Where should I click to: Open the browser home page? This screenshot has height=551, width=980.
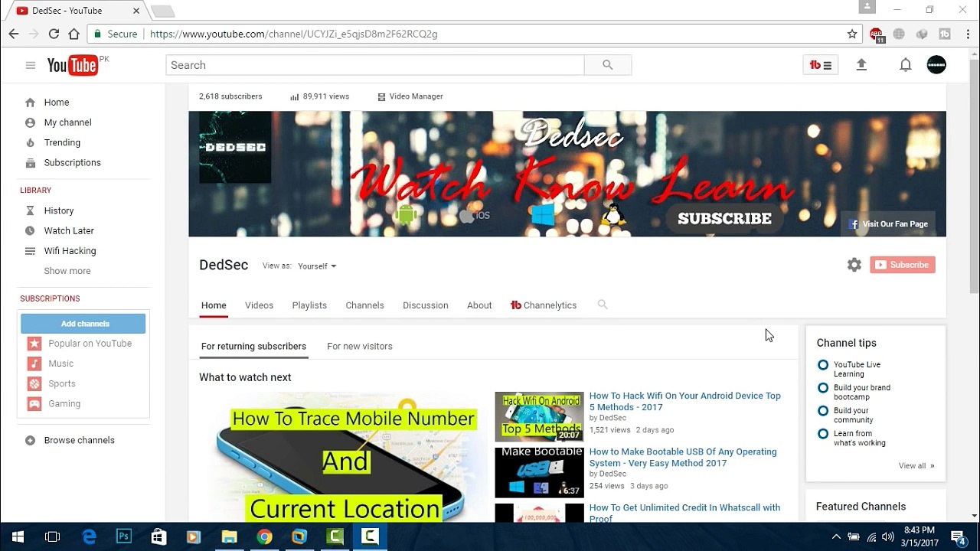(x=73, y=34)
